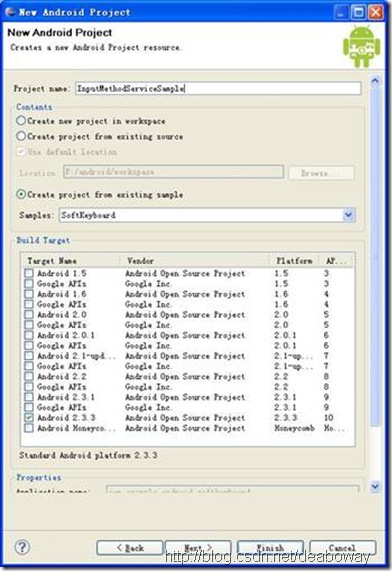Click the Platform column header

[x=294, y=260]
